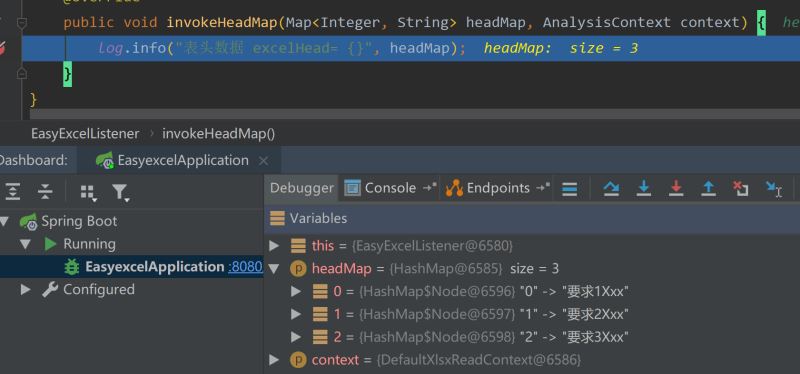Expand the 'this' variable node
Image resolution: width=800 pixels, height=374 pixels.
pos(274,246)
